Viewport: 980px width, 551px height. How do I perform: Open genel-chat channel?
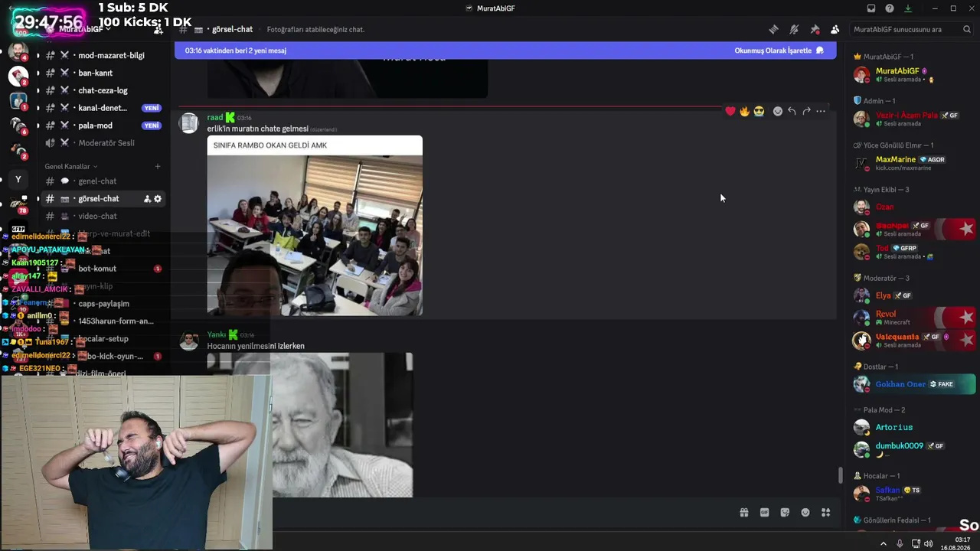pos(103,181)
